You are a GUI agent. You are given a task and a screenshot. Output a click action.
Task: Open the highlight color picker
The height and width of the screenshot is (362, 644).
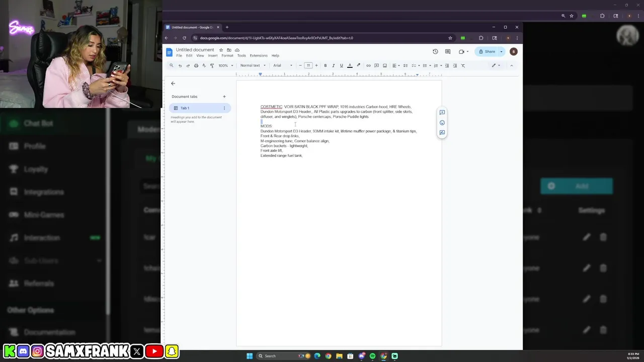click(x=358, y=65)
